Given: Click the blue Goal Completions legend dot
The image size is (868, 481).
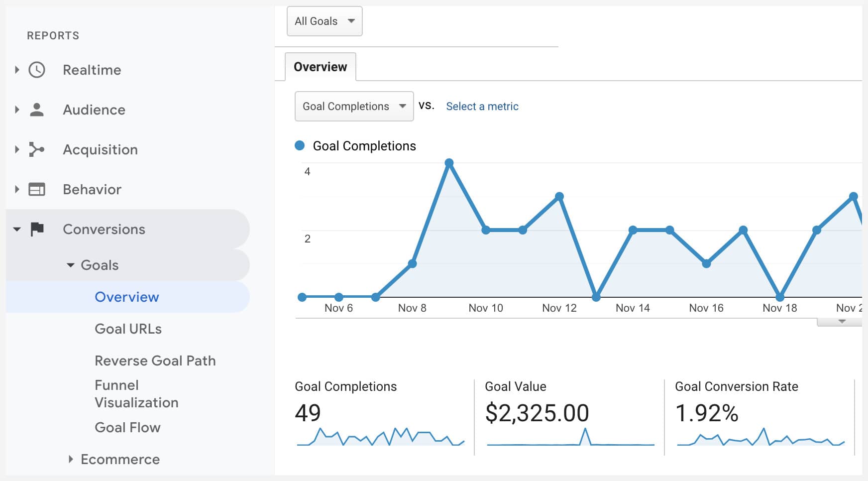Looking at the screenshot, I should point(300,145).
